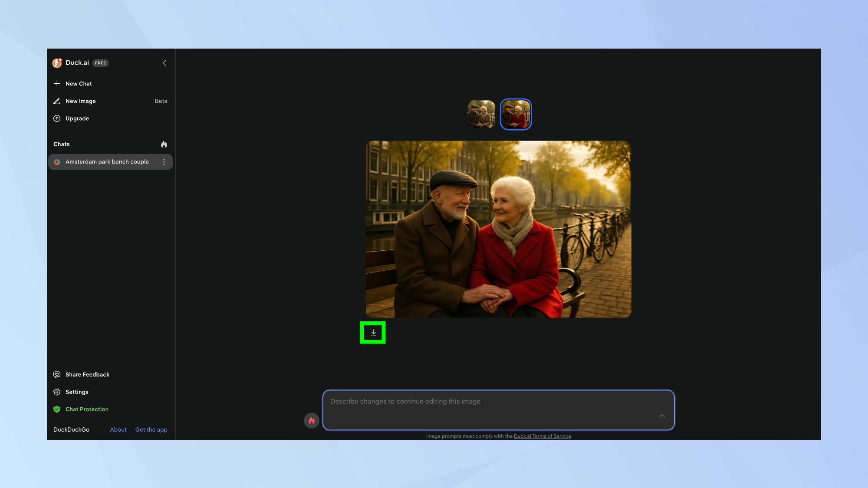The image size is (868, 488).
Task: Expand the FREE plan badge
Action: [x=100, y=63]
